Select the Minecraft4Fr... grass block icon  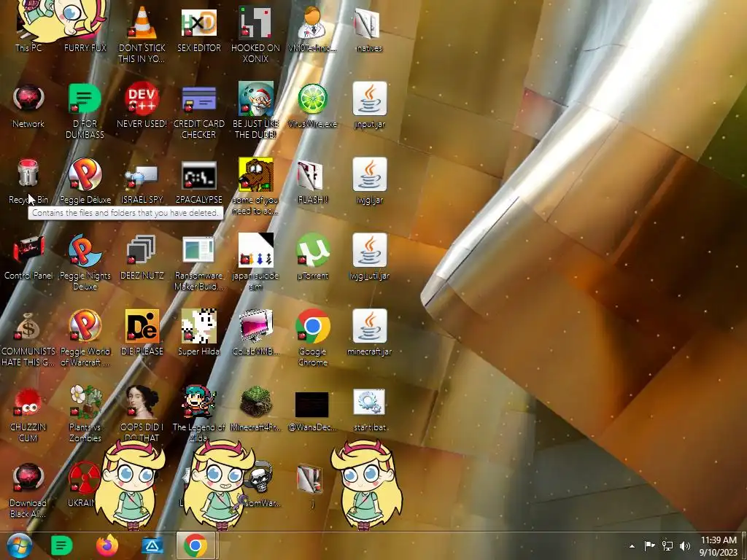tap(256, 402)
